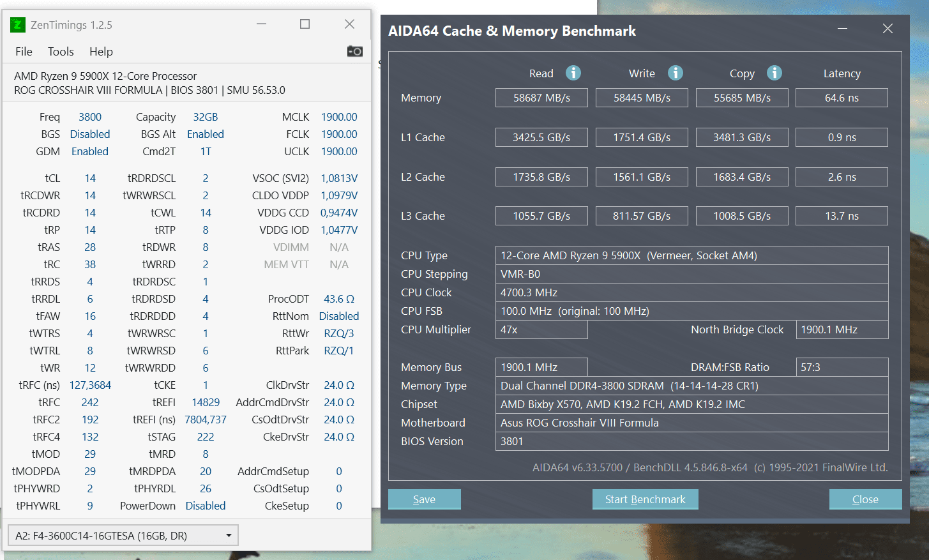Click the FCLK value 1900.00

tap(339, 134)
